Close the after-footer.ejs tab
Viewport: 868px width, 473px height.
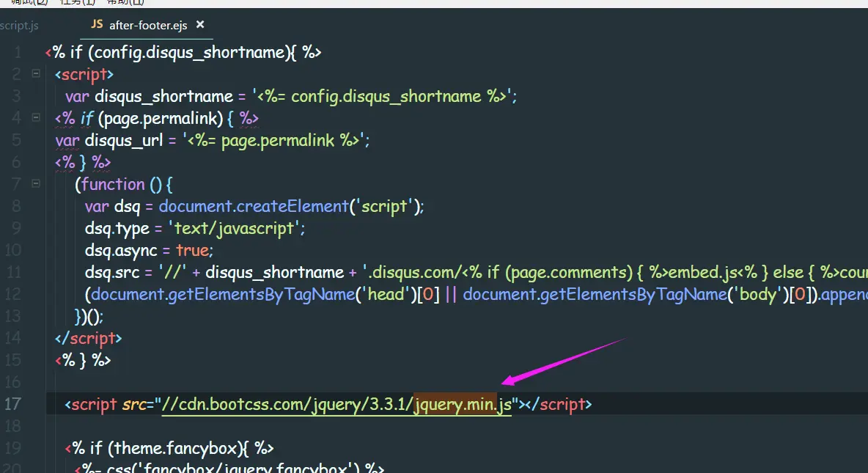click(200, 24)
